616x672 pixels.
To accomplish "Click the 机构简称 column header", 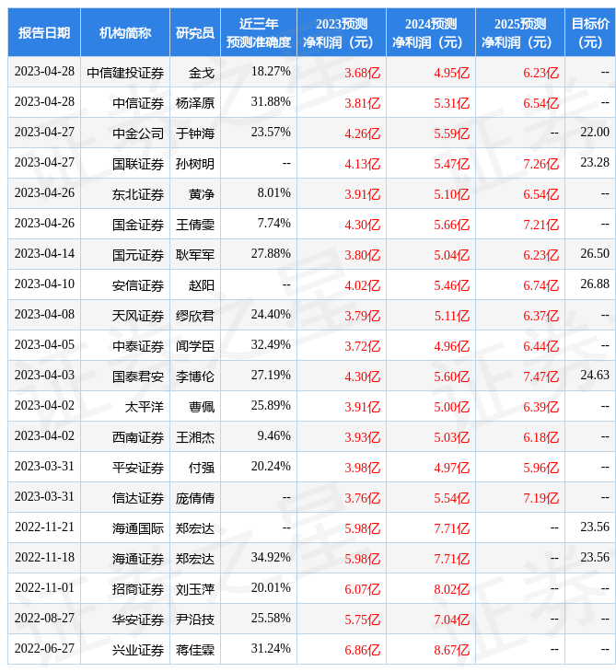I will tap(125, 33).
